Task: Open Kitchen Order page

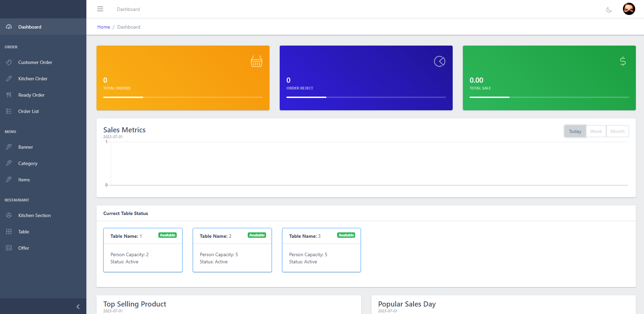Action: pos(43,79)
